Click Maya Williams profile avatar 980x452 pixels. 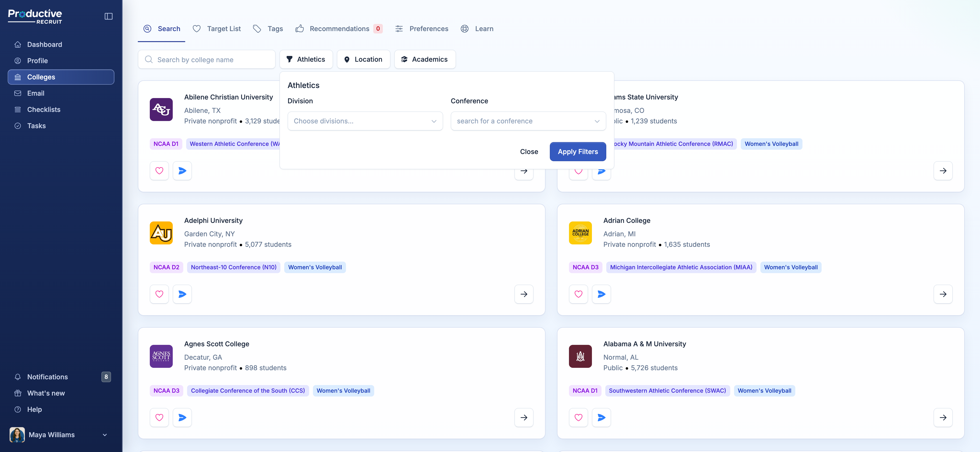17,435
